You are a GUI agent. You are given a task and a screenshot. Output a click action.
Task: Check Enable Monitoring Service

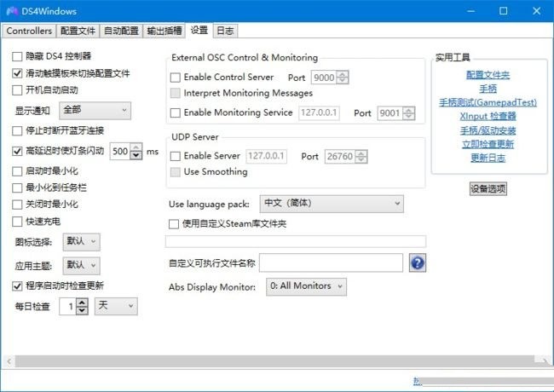tap(176, 113)
